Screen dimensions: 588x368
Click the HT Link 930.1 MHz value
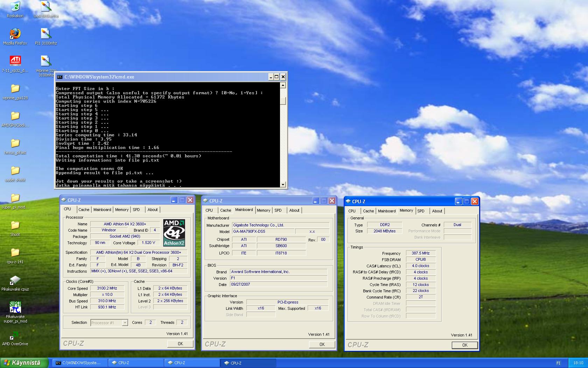(x=107, y=307)
